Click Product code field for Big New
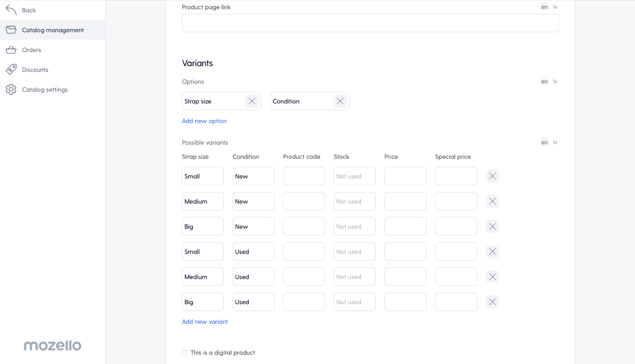The height and width of the screenshot is (364, 635). coord(304,226)
